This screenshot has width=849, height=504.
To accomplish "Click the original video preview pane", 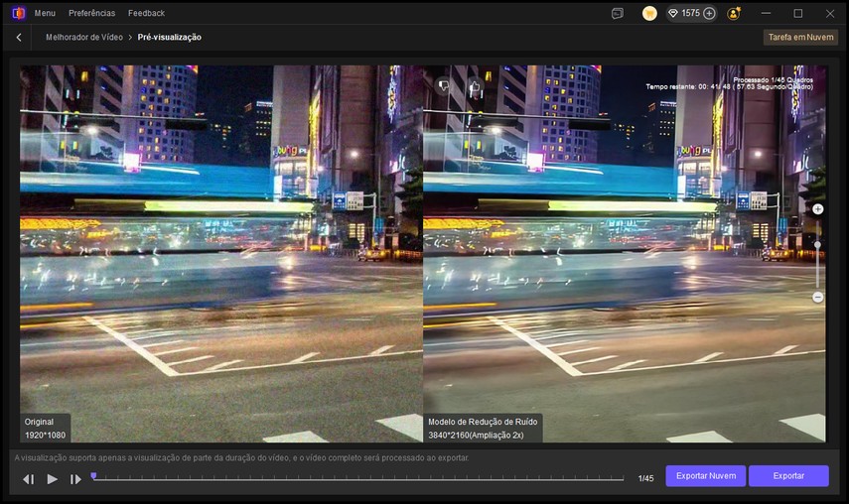I will [x=220, y=254].
